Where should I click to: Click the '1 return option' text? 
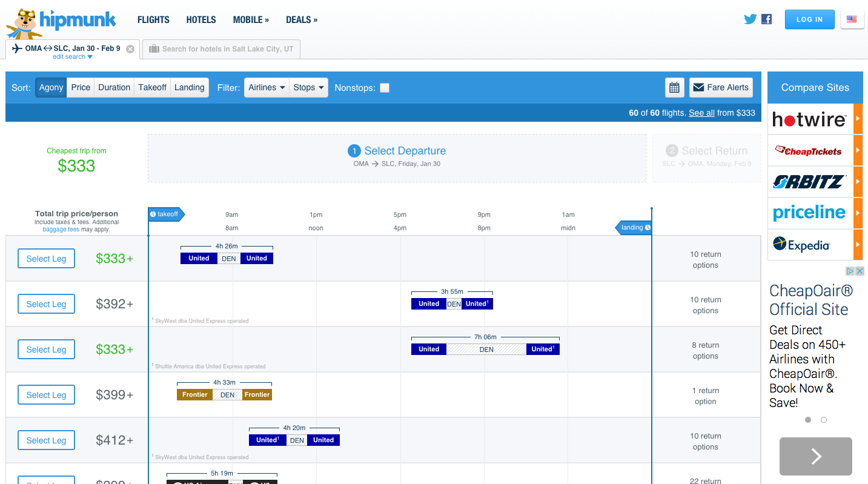[x=706, y=396]
